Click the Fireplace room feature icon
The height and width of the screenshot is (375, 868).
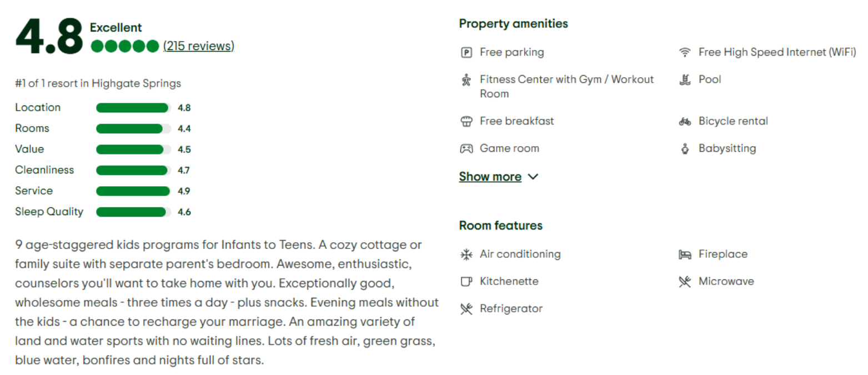point(685,254)
